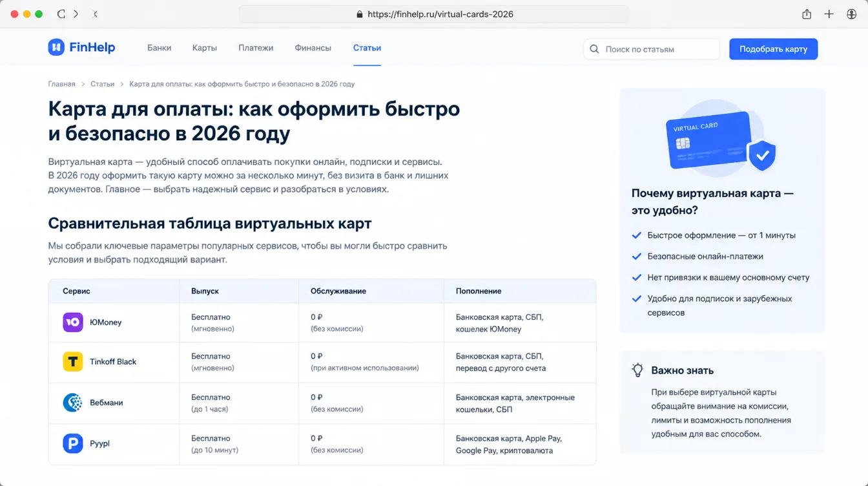Click the Pyypl service name
This screenshot has height=486, width=868.
100,444
